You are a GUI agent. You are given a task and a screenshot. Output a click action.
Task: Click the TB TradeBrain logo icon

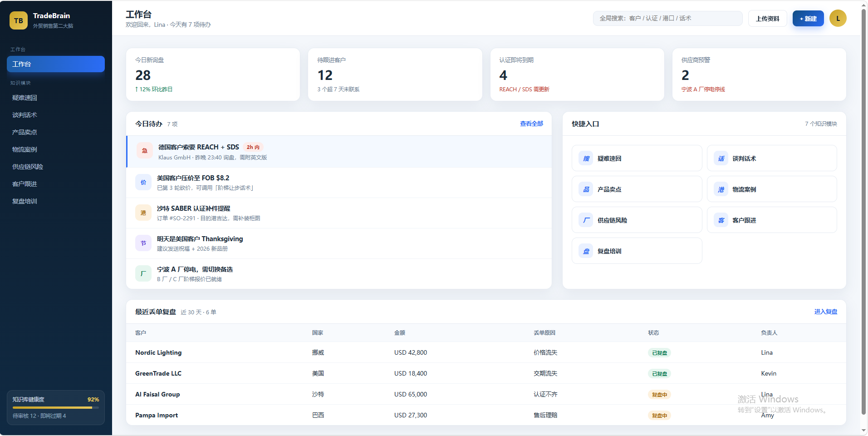coord(19,20)
